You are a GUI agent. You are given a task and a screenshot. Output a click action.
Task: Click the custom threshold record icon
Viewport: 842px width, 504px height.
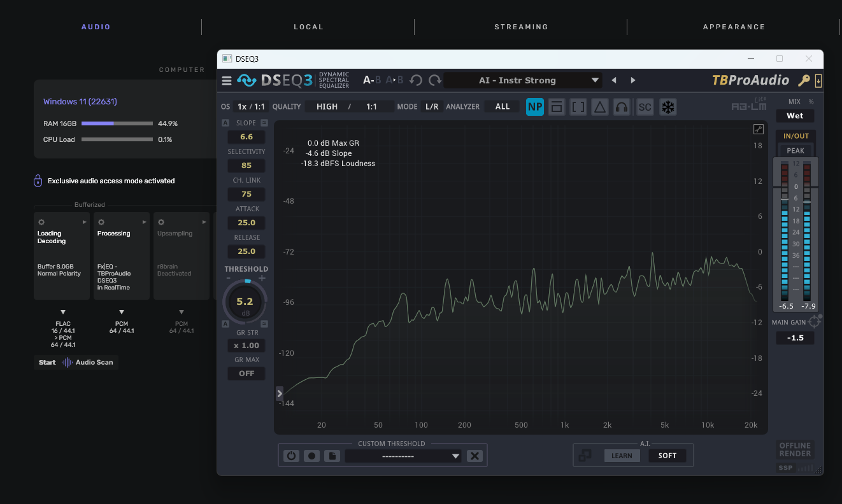coord(311,456)
